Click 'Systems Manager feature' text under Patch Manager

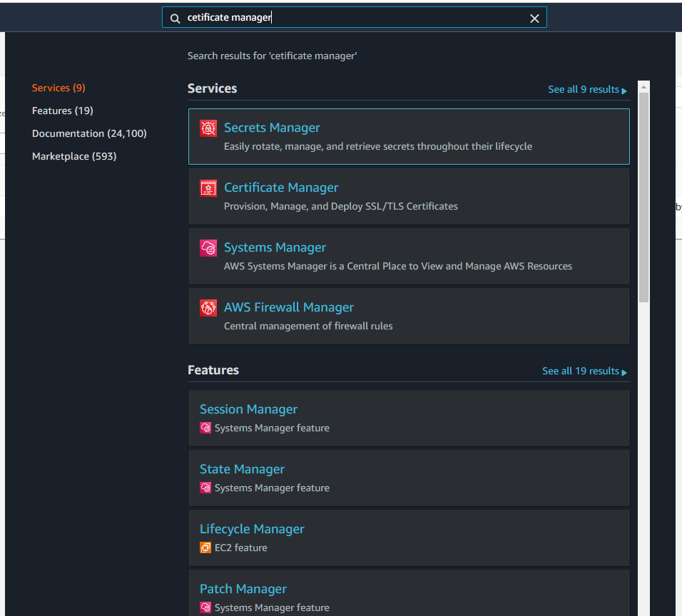click(x=272, y=607)
